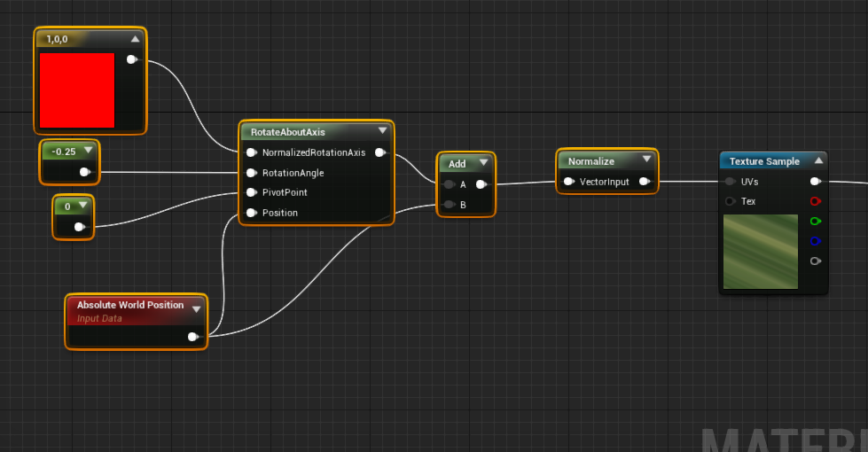The width and height of the screenshot is (868, 452).
Task: Select the Absolute World Position node title
Action: (x=130, y=305)
